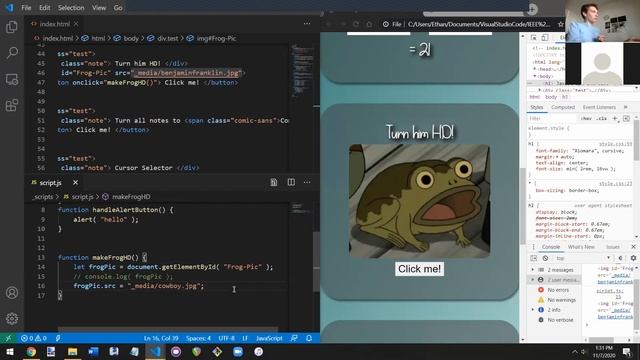Expand the head element in DOM tree

coord(535,69)
